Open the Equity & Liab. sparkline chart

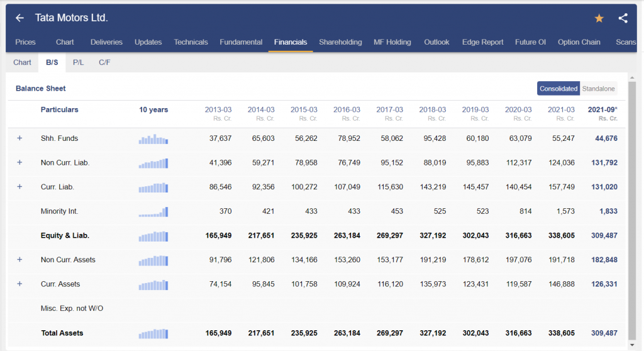[x=153, y=236]
